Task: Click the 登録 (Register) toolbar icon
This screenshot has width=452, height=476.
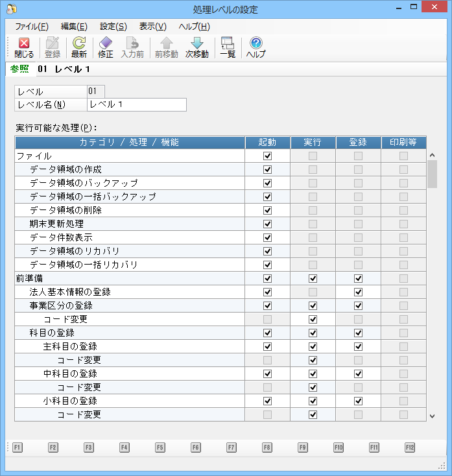Action: pos(52,43)
